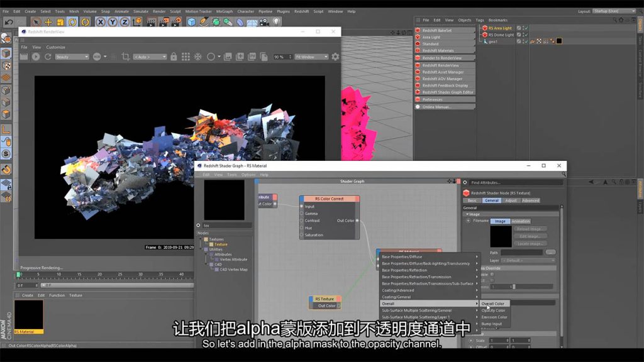
Task: Click Find Attributes search field
Action: click(516, 183)
